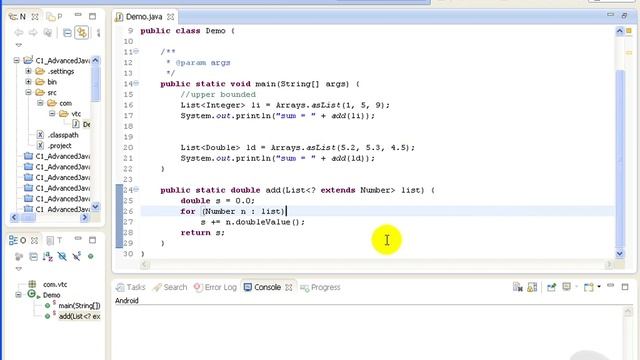Open the Search tab

tap(170, 287)
